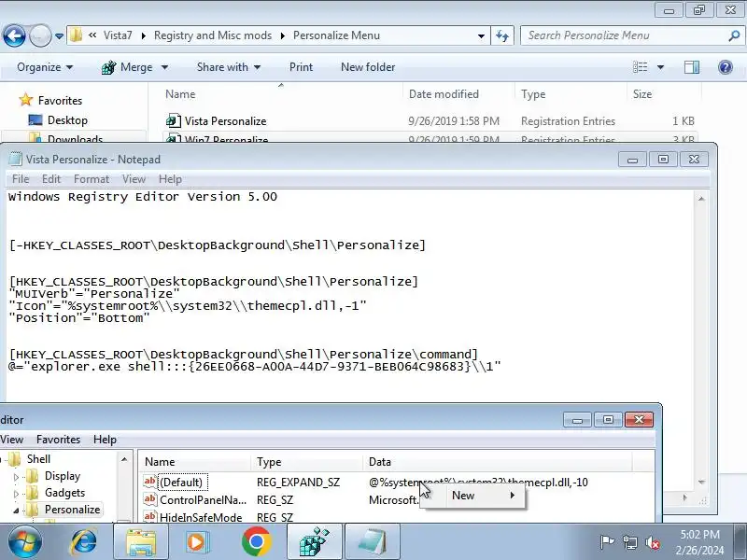Select ControlPanelNa... registry value
This screenshot has height=560, width=747.
click(203, 500)
